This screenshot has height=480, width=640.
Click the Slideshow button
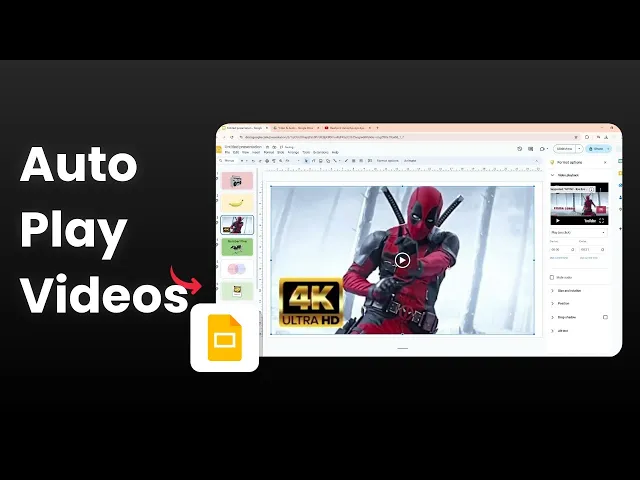[564, 149]
